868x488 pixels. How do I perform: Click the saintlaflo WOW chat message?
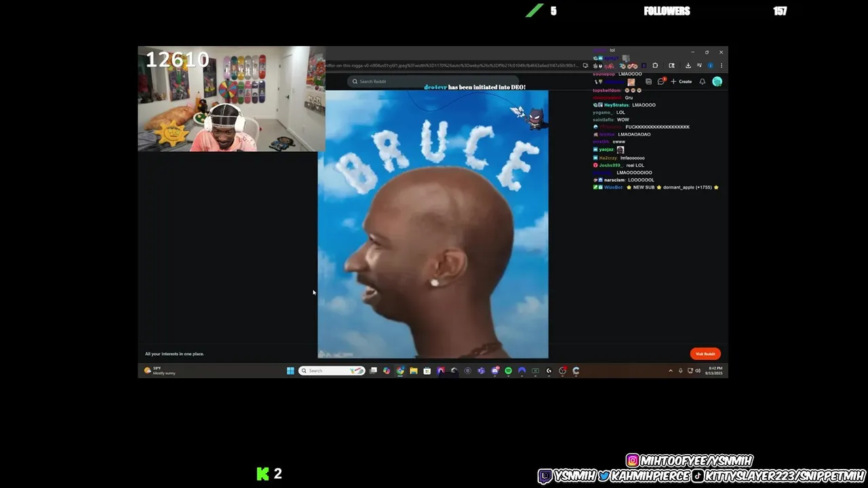611,120
